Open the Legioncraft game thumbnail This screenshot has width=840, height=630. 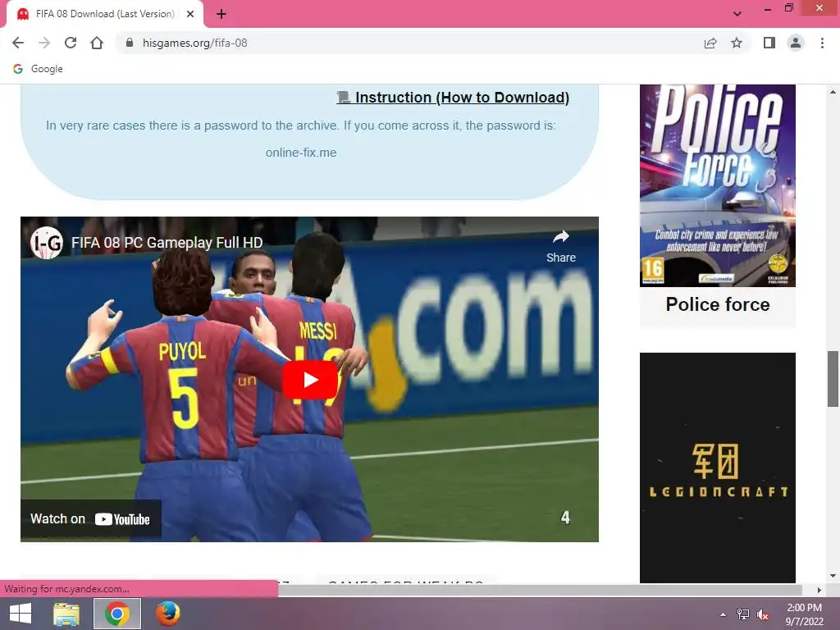click(x=717, y=468)
